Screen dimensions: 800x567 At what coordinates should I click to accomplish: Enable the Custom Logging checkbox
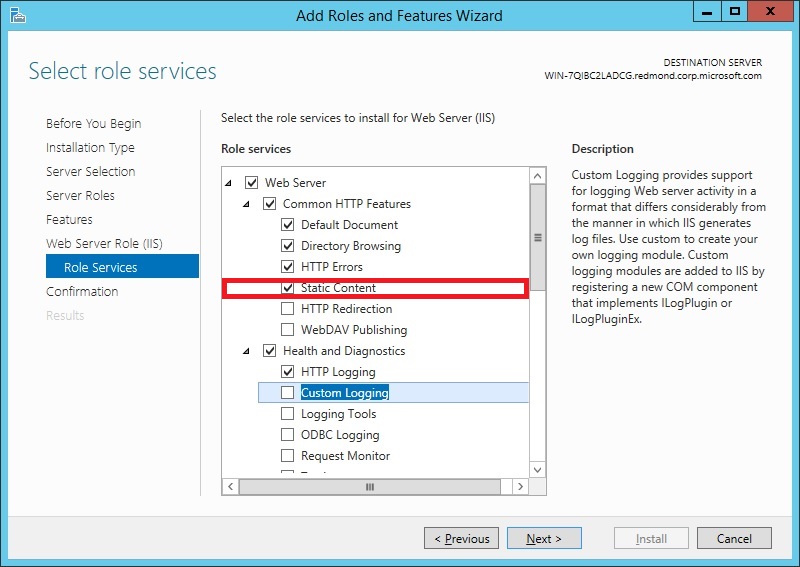click(288, 392)
